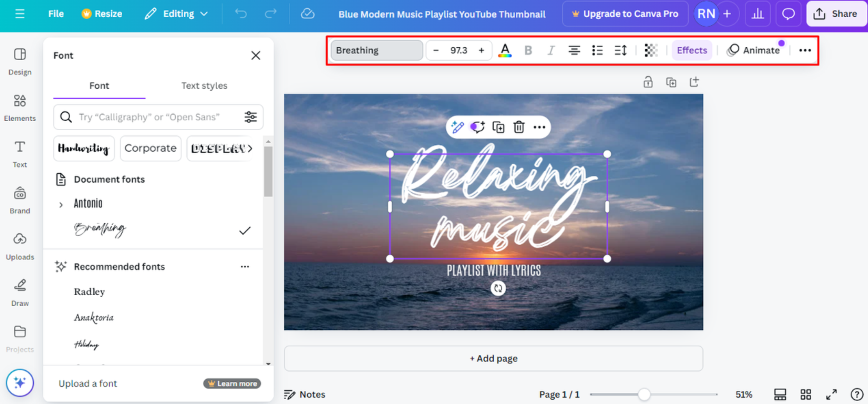Expand the Display fonts category
Image resolution: width=868 pixels, height=404 pixels.
[x=220, y=148]
